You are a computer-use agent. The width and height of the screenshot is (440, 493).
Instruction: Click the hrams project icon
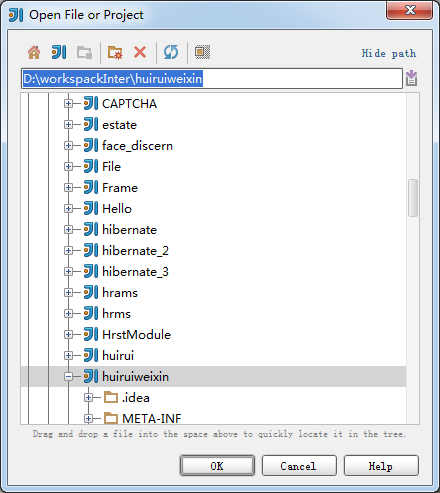91,292
